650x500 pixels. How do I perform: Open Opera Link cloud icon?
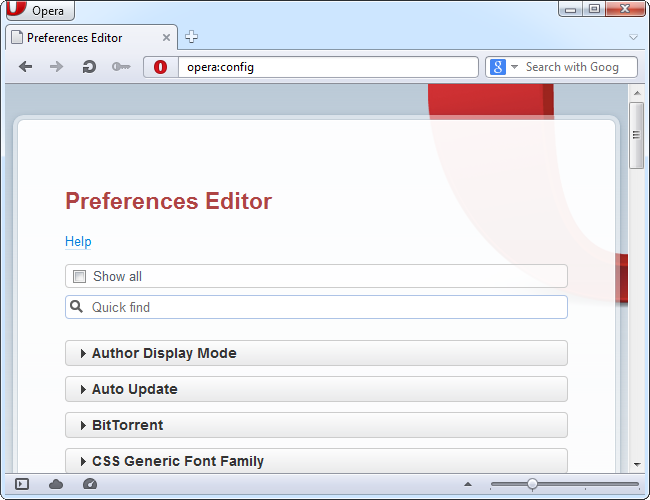point(56,484)
